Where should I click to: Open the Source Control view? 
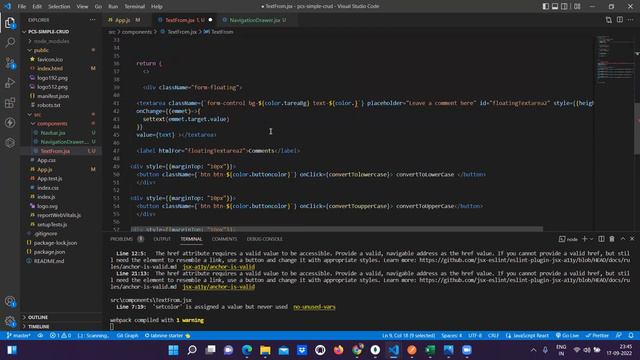(x=10, y=63)
